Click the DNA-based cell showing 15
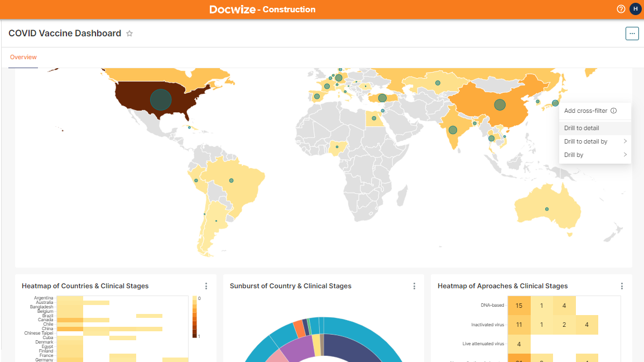 coord(519,306)
